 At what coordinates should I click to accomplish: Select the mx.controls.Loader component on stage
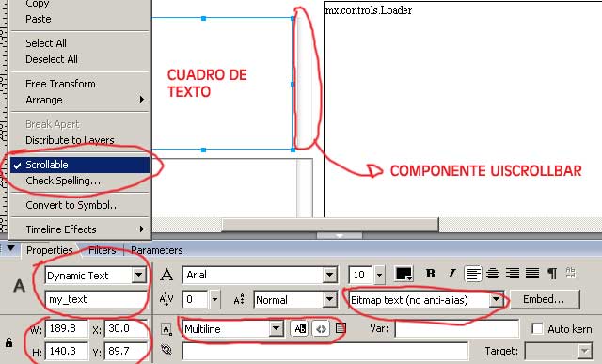[463, 109]
